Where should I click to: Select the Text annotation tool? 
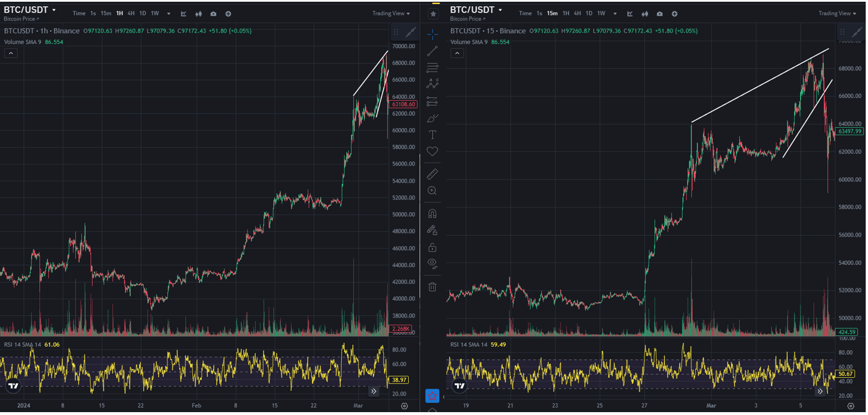[432, 135]
